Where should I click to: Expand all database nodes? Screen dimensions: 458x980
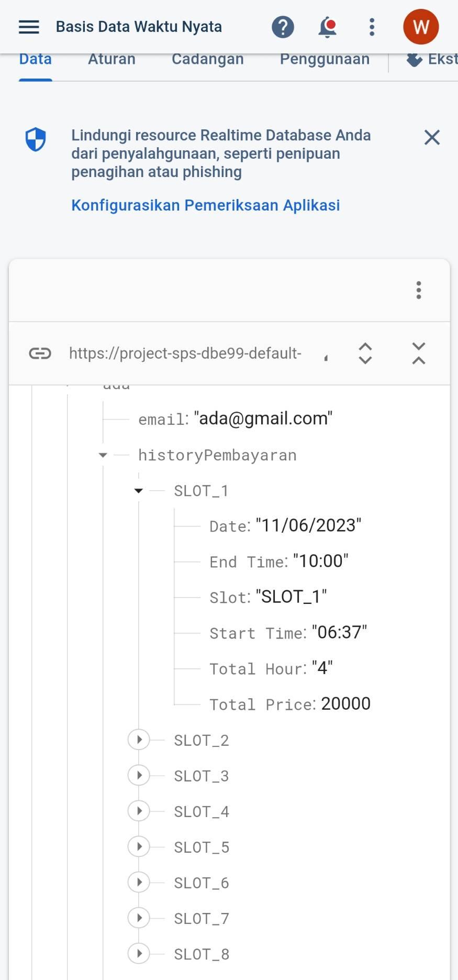(x=365, y=354)
